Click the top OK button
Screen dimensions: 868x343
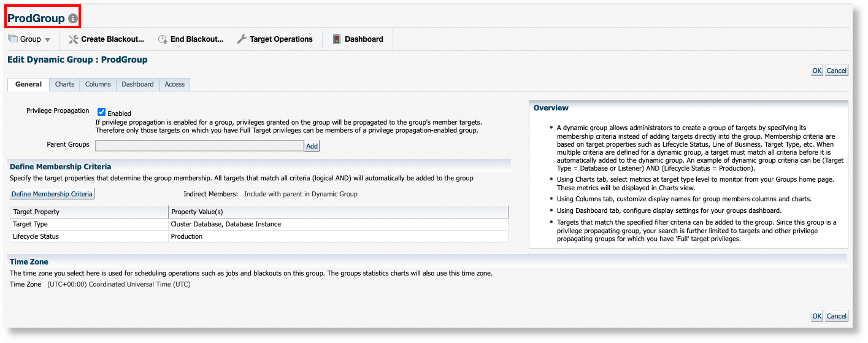tap(817, 71)
